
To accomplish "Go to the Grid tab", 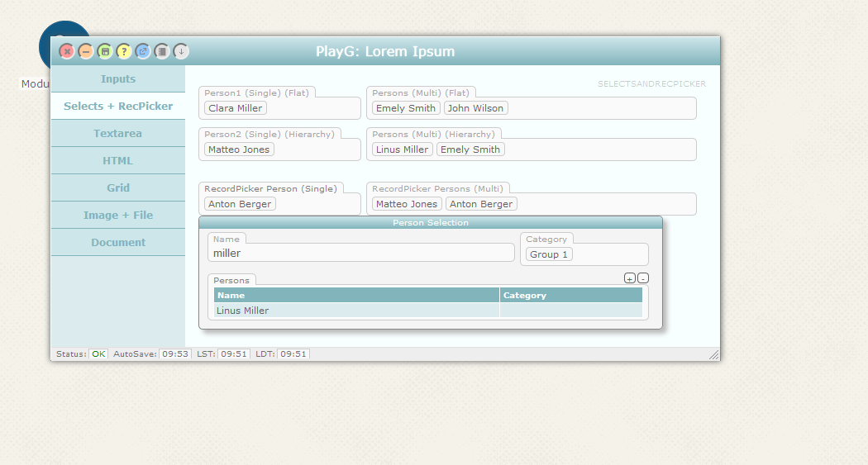I will 118,187.
